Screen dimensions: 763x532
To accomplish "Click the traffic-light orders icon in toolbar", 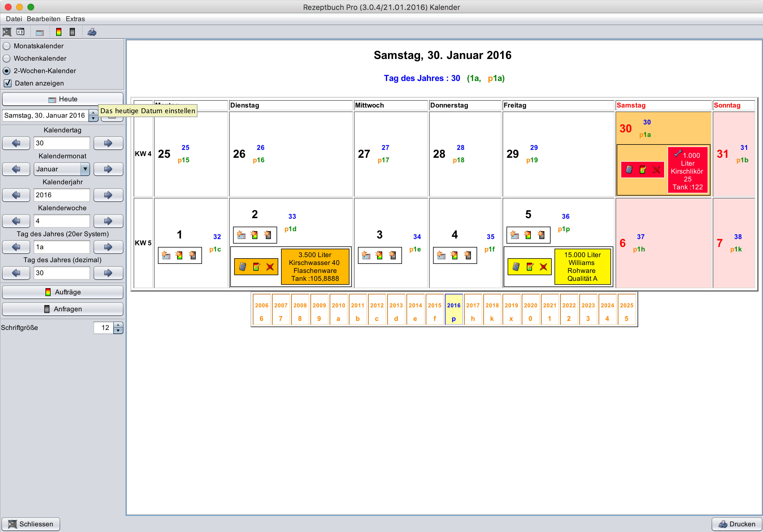I will [59, 32].
